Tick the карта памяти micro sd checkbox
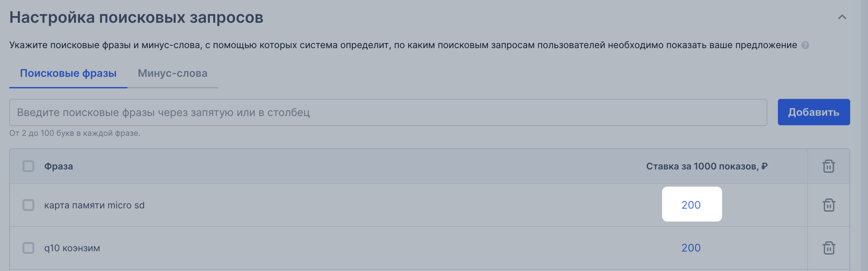The height and width of the screenshot is (271, 868). tap(28, 205)
